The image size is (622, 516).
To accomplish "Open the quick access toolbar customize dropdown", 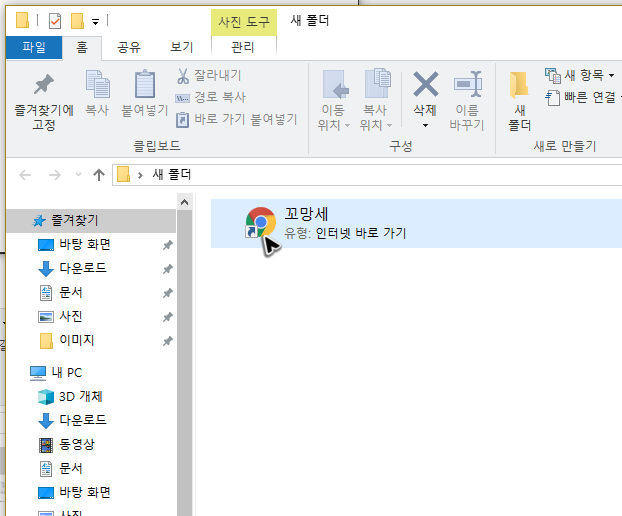I will (x=95, y=22).
